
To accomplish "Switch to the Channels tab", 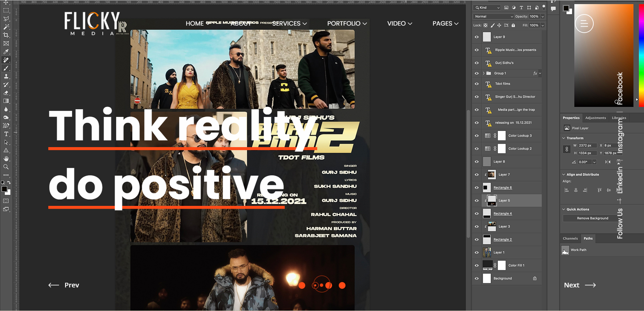I will point(570,238).
